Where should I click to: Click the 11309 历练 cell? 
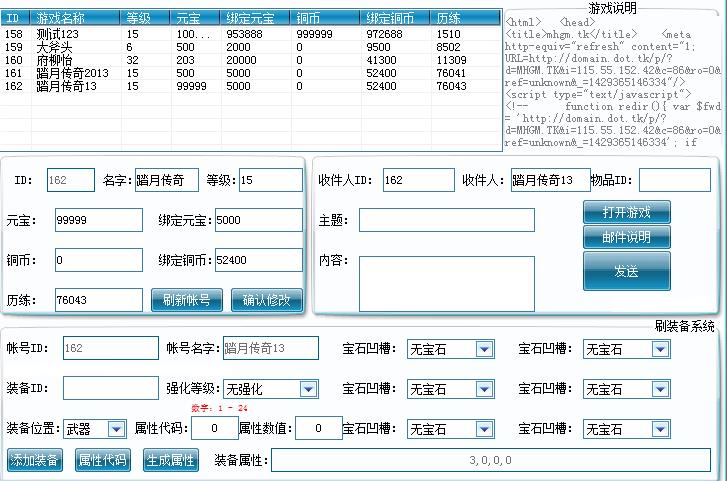[451, 60]
